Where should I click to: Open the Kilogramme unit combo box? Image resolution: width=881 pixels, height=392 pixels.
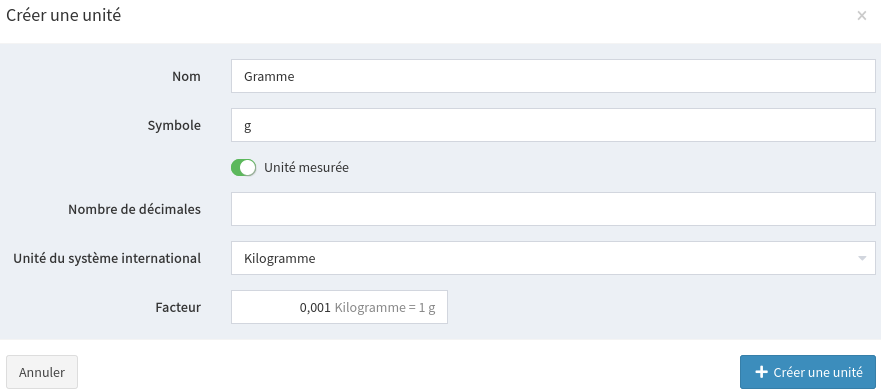(553, 258)
